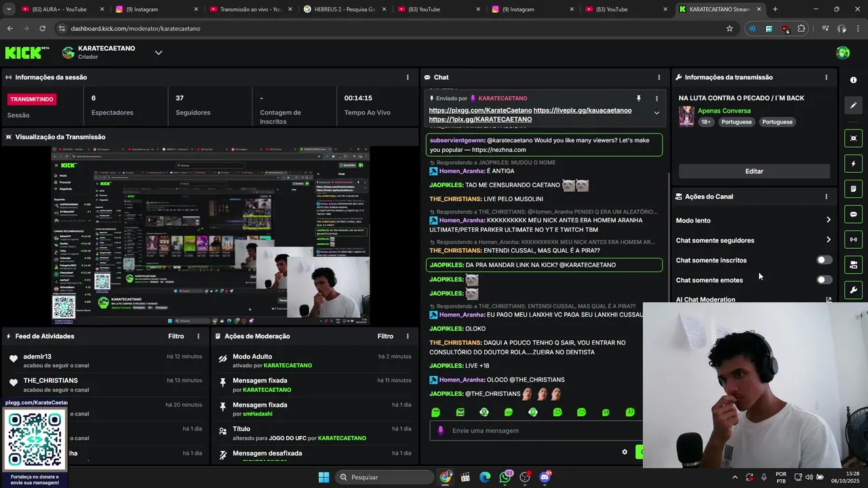Open the pinned message three-dot options

656,98
